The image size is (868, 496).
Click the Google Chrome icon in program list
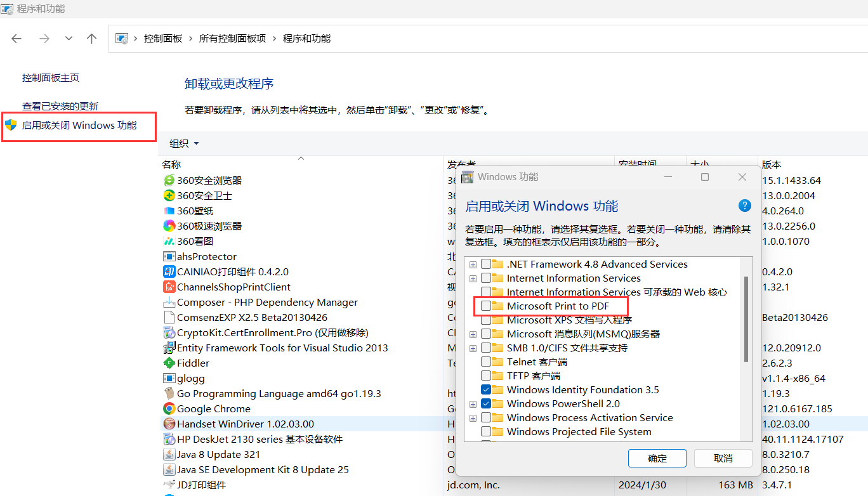tap(169, 409)
